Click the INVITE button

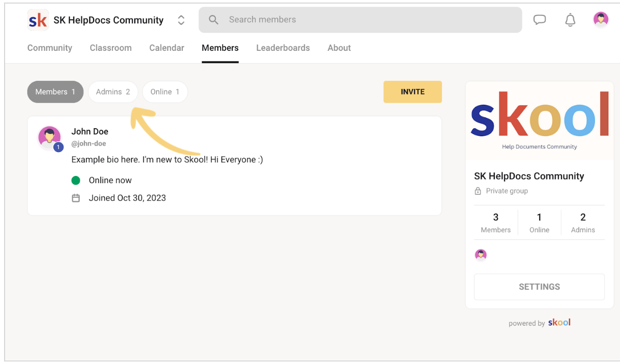pos(412,92)
